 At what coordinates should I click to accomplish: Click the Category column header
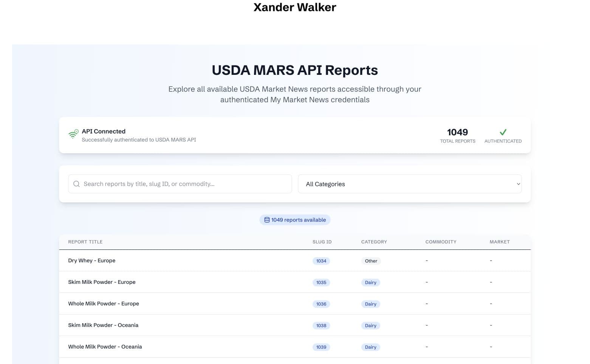click(374, 242)
